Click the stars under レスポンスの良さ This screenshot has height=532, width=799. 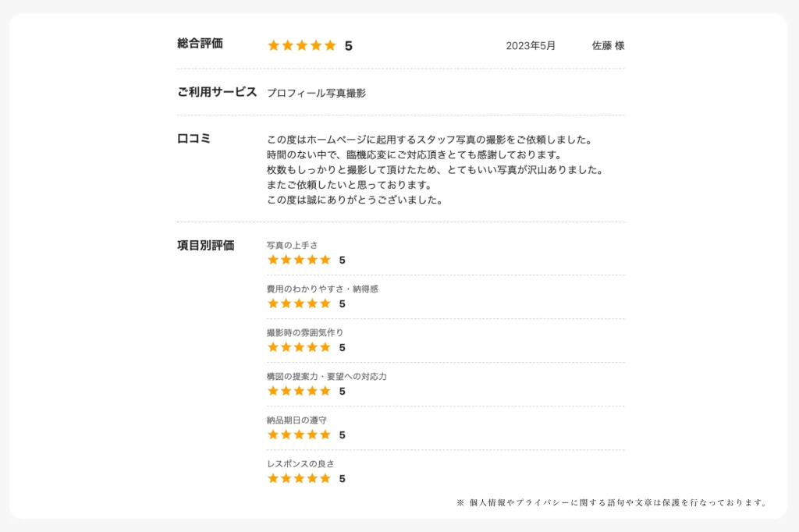(x=299, y=478)
